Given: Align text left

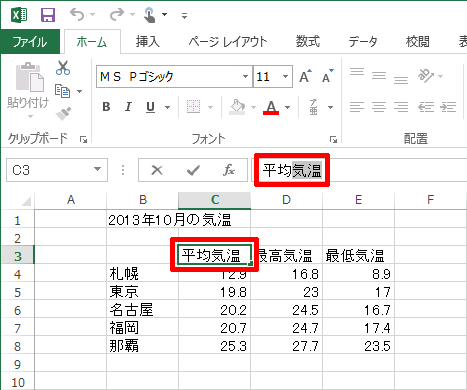Looking at the screenshot, I should [x=357, y=107].
